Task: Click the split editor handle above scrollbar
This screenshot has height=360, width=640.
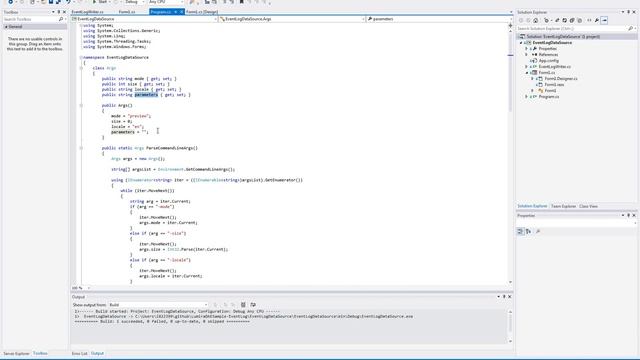Action: click(x=510, y=25)
